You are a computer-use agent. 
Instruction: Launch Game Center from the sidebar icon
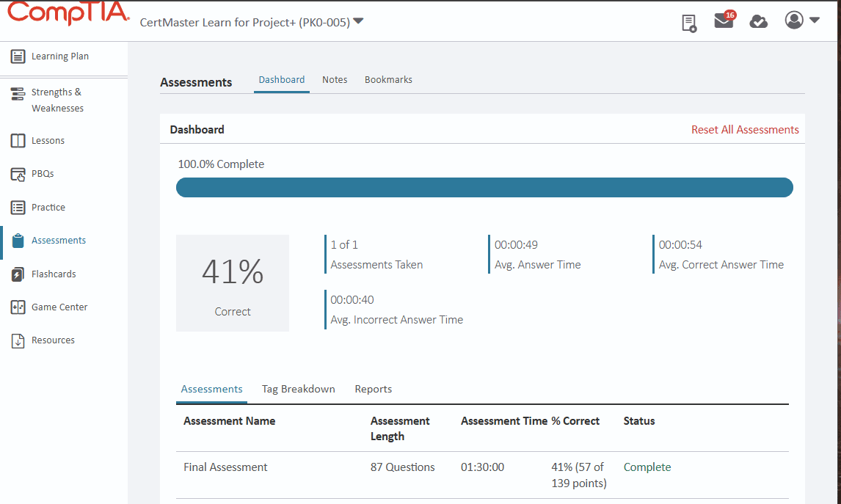click(x=16, y=307)
